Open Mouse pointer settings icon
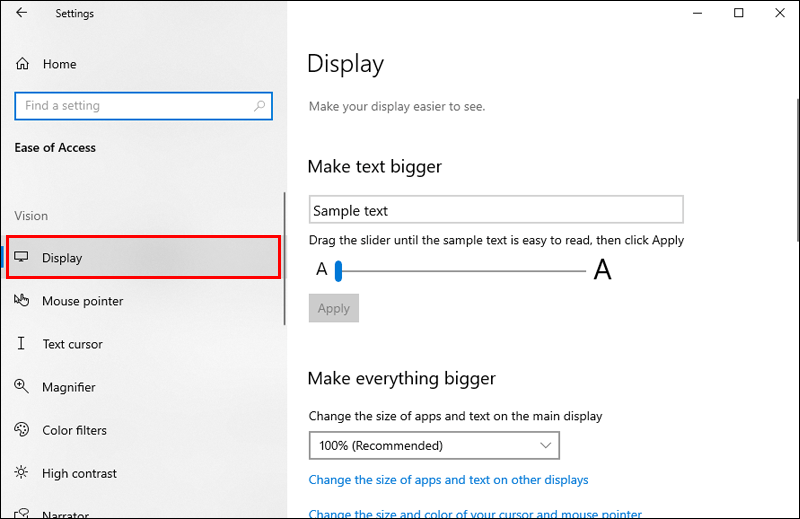Screen dimensions: 800x519 pos(21,300)
